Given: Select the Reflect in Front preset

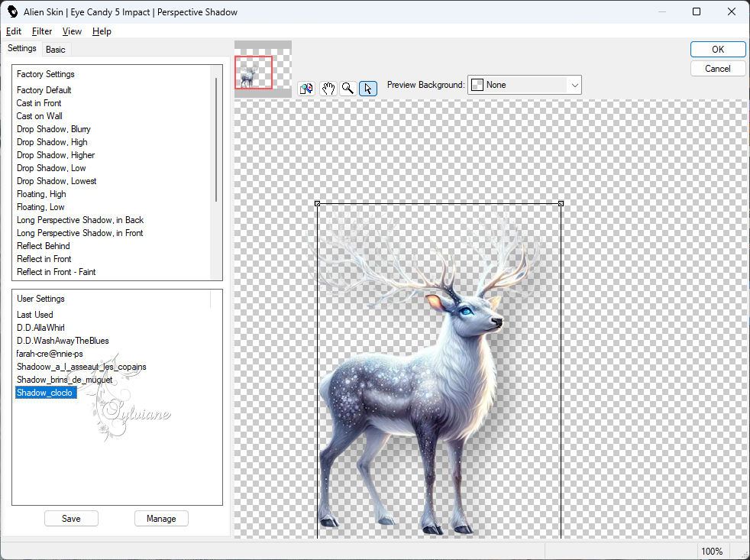Looking at the screenshot, I should pos(44,258).
